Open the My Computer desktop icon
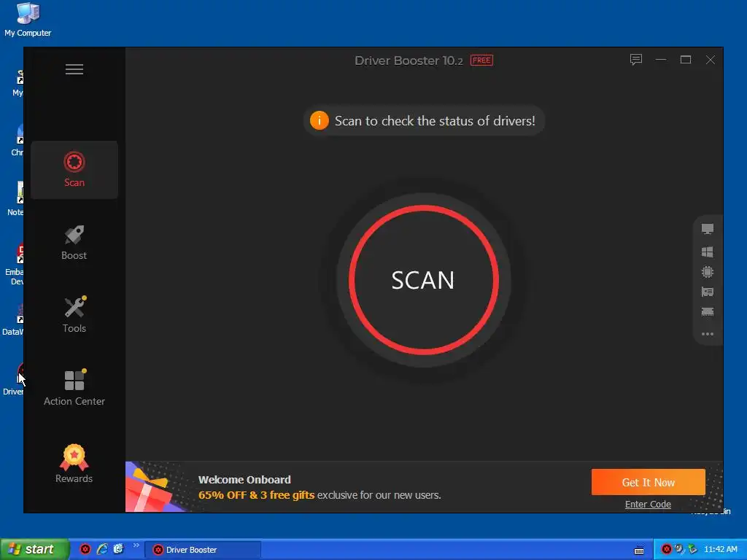The height and width of the screenshot is (560, 747). click(28, 19)
